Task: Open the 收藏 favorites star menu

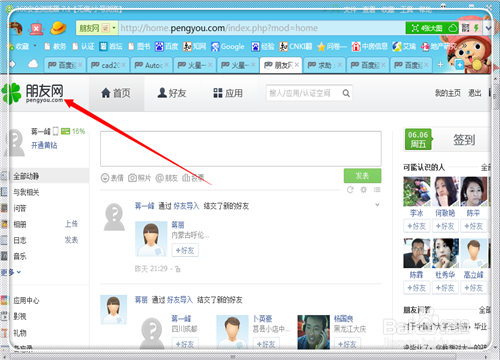Action: click(21, 47)
